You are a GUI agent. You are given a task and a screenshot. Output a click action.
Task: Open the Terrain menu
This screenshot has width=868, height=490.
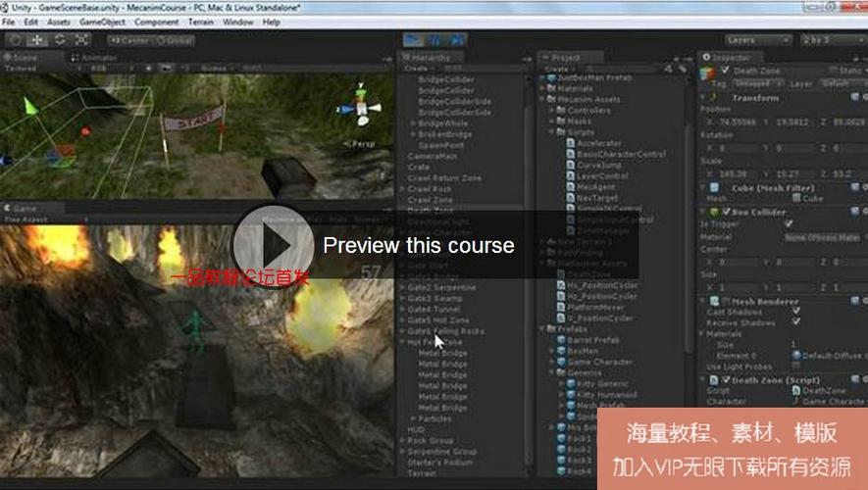click(201, 23)
